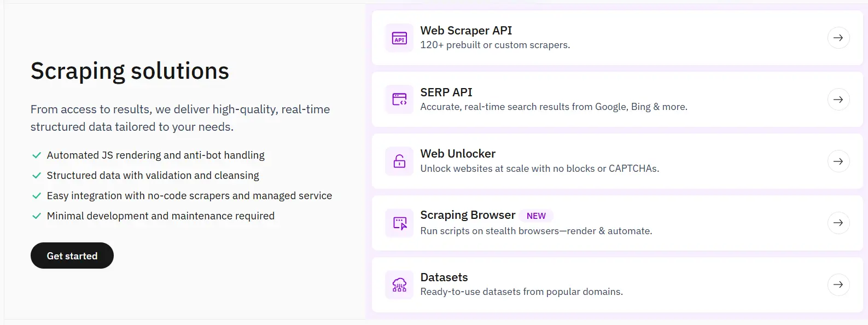Click the Scraping solutions heading
Viewport: 868px width, 325px height.
click(x=130, y=71)
